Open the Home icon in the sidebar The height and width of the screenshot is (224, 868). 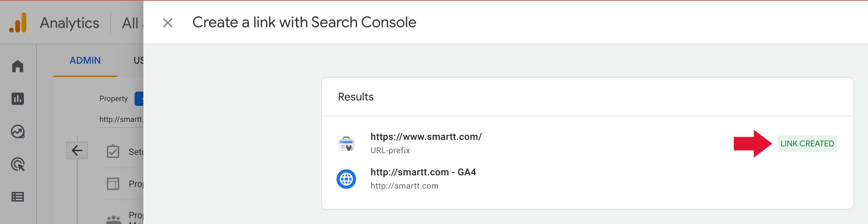tap(17, 66)
